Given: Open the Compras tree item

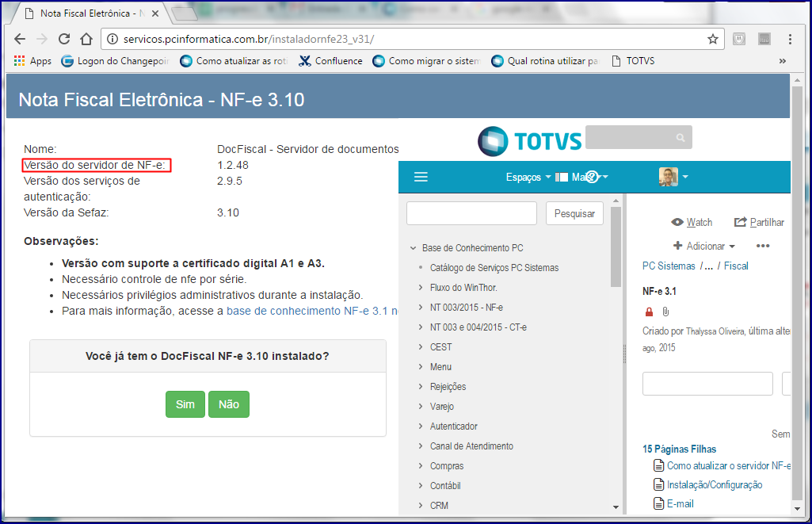Looking at the screenshot, I should tap(446, 466).
